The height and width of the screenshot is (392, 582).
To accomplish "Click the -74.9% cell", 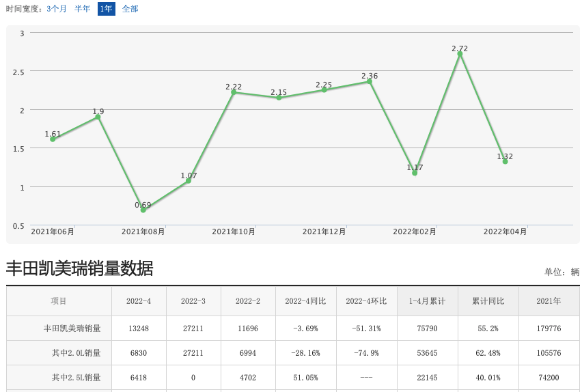I will click(x=367, y=352).
